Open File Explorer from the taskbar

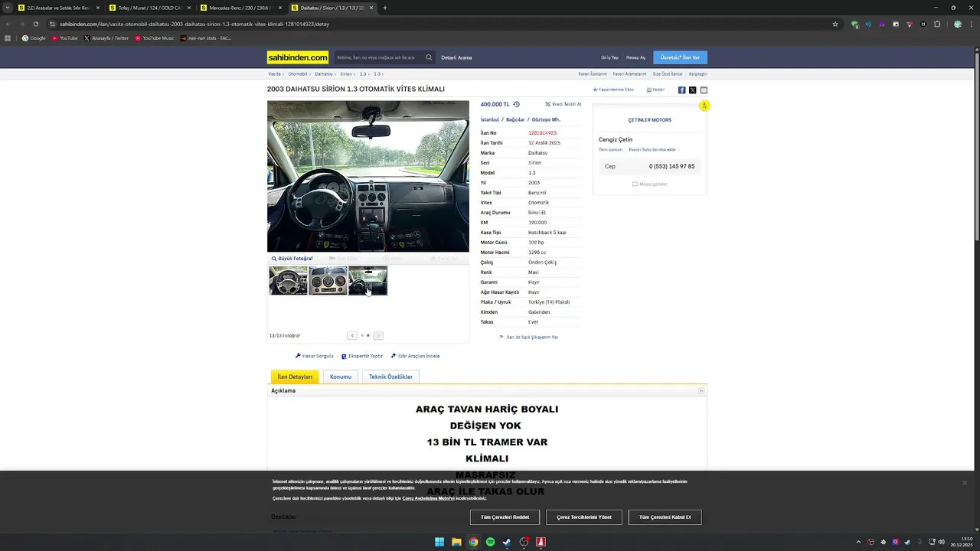(456, 542)
